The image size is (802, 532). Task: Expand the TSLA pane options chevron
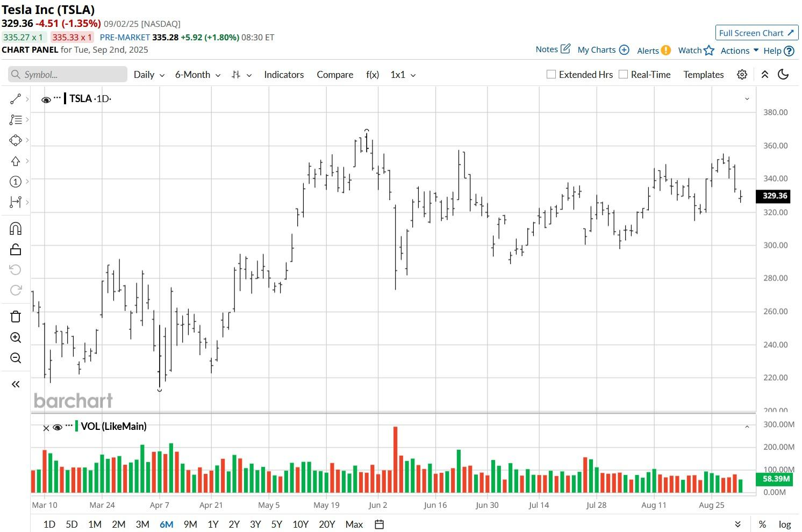pyautogui.click(x=747, y=99)
